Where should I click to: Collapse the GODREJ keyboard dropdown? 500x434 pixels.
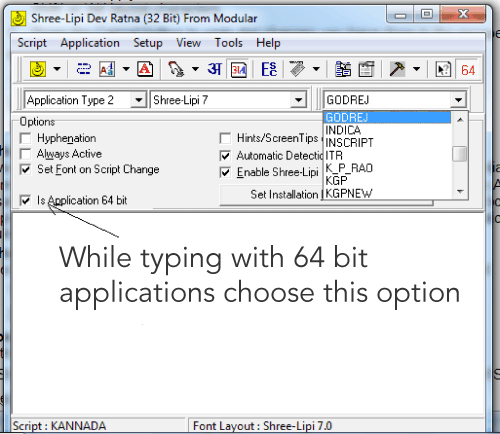click(458, 100)
